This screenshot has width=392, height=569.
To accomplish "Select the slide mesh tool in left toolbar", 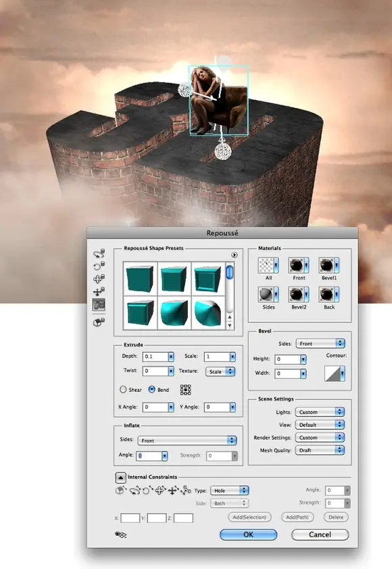I will [x=99, y=291].
